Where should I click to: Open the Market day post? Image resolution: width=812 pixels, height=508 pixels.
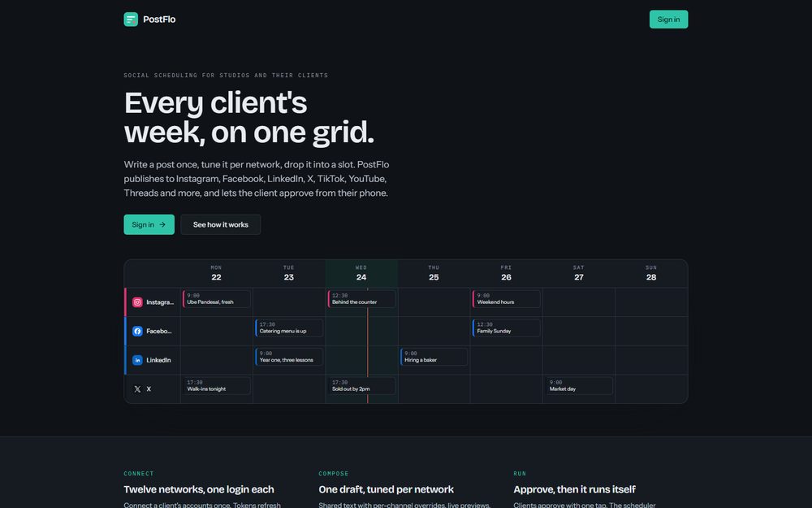[579, 386]
